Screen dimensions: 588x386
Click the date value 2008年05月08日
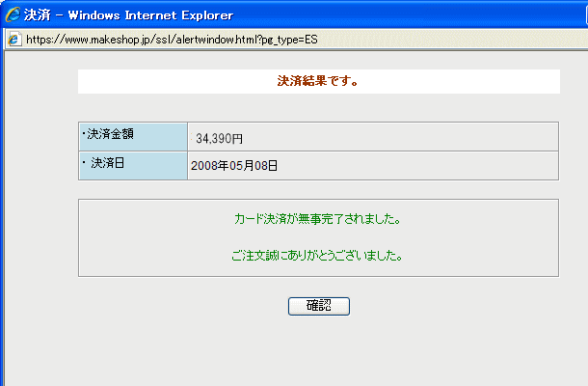(234, 166)
